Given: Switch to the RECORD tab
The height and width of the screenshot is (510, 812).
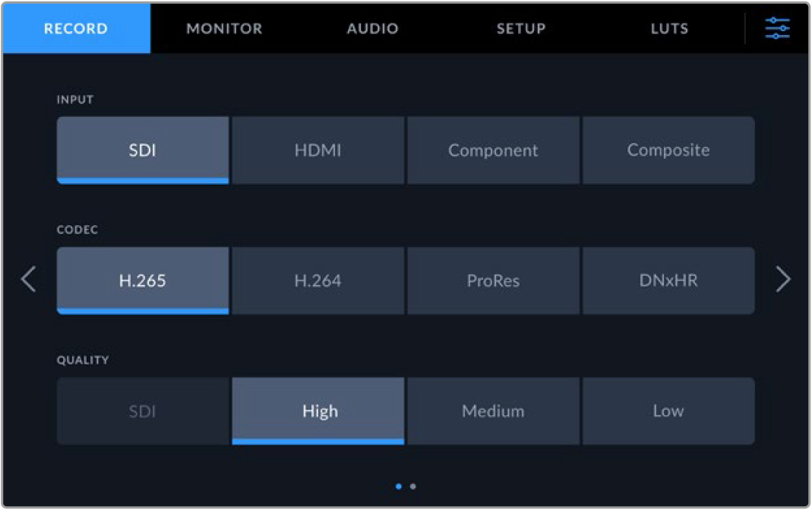Looking at the screenshot, I should click(76, 28).
